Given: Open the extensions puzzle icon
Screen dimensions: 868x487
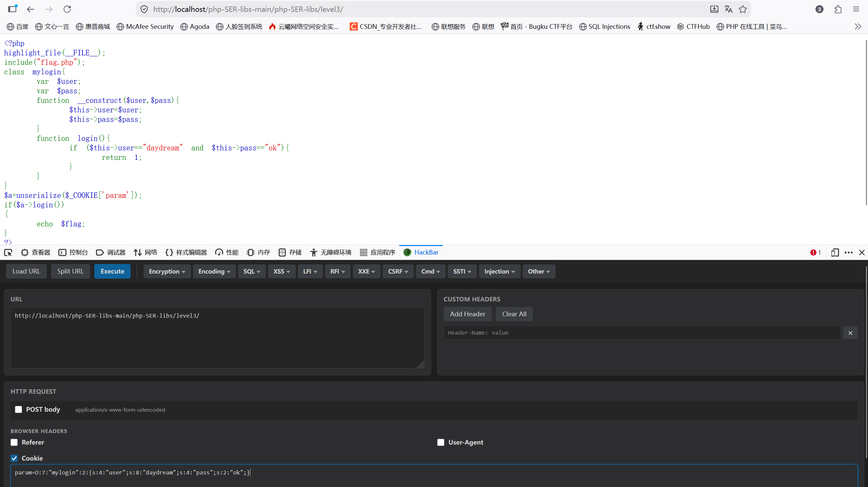Looking at the screenshot, I should 838,9.
